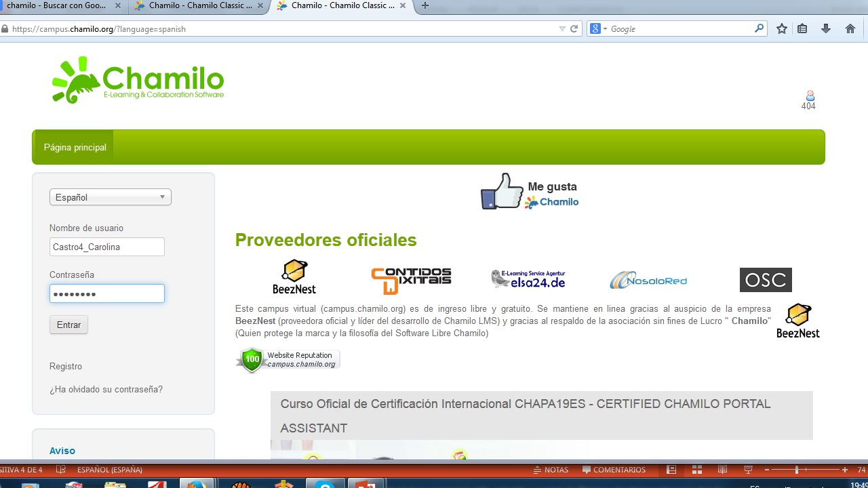Open COMENTARIOS in PowerPoint status bar
This screenshot has width=868, height=488.
pos(614,470)
